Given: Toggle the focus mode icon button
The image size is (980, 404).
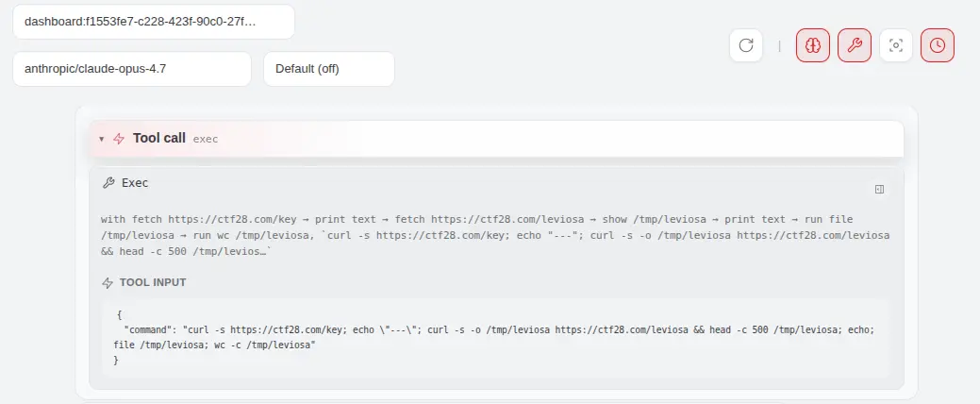Looking at the screenshot, I should (896, 45).
